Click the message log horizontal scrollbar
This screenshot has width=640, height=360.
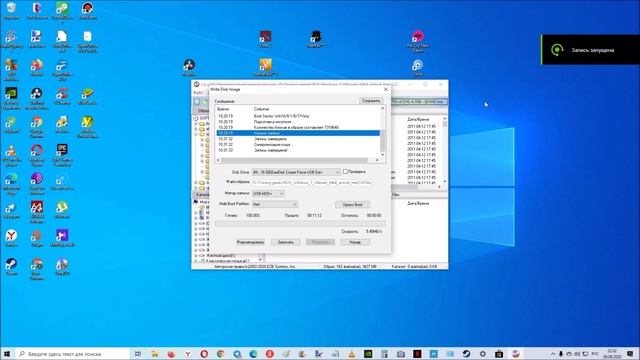298,160
